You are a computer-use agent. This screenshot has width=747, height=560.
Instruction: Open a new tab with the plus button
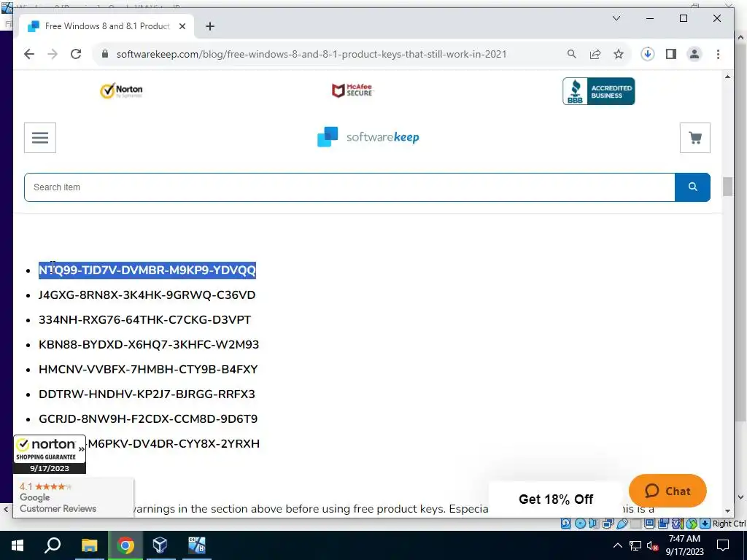210,26
